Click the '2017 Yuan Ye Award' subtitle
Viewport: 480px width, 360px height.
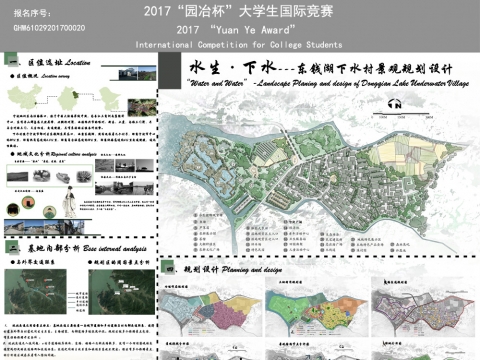236,30
